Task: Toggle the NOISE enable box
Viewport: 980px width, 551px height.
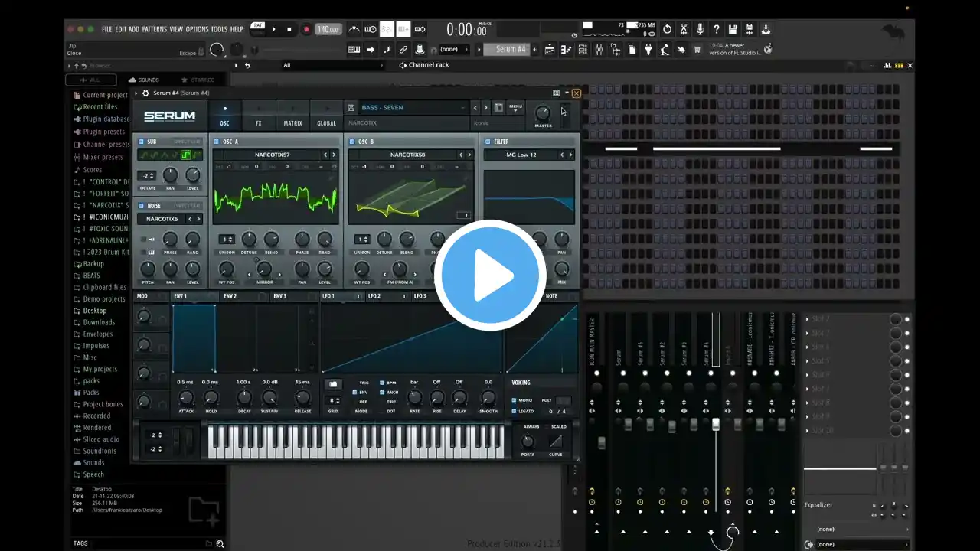Action: coord(142,206)
